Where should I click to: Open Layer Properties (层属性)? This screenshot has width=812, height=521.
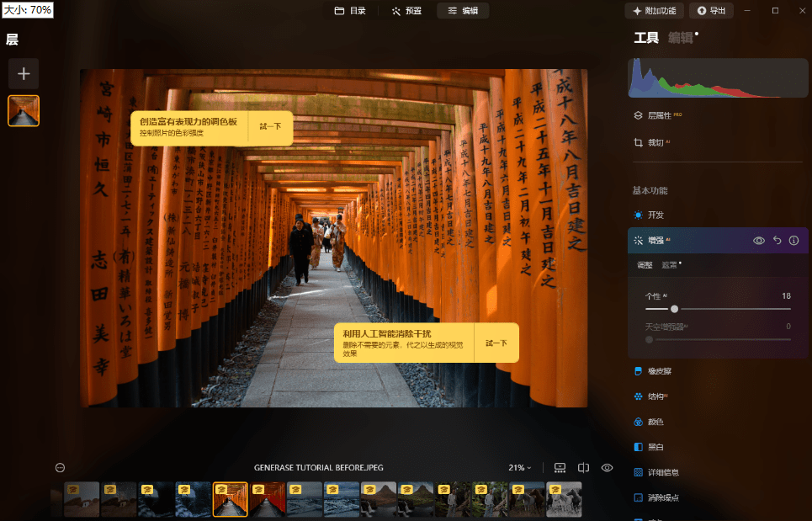[x=658, y=115]
